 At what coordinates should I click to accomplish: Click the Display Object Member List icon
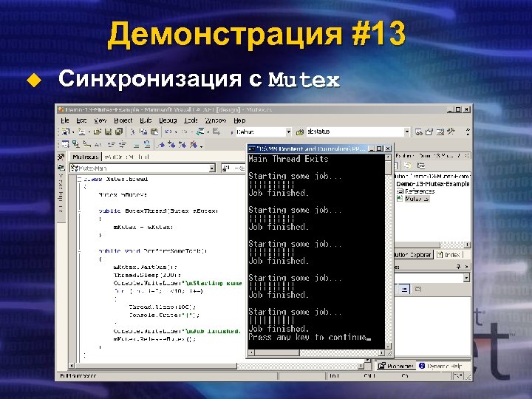(65, 145)
